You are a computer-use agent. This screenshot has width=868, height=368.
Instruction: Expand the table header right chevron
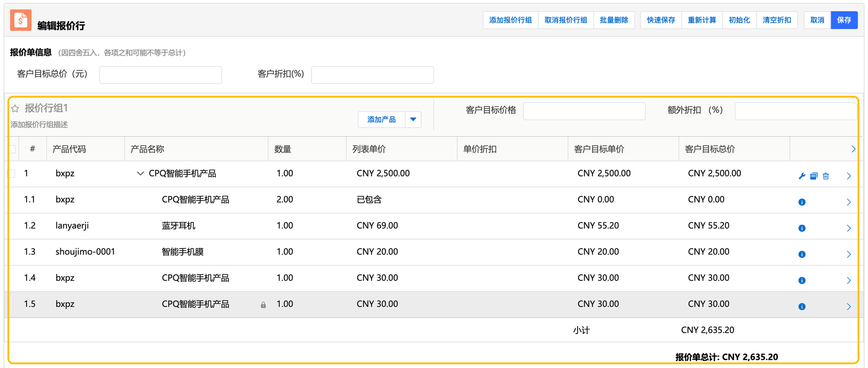[x=853, y=149]
